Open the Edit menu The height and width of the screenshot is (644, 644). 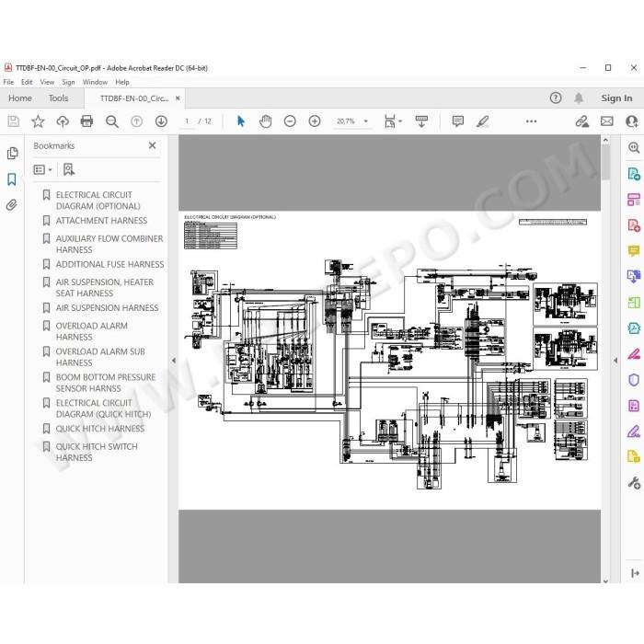27,82
